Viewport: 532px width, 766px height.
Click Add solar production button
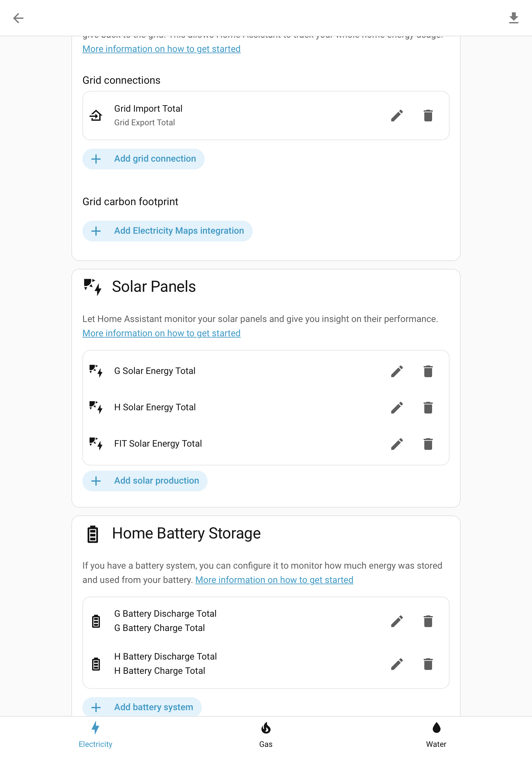point(145,481)
